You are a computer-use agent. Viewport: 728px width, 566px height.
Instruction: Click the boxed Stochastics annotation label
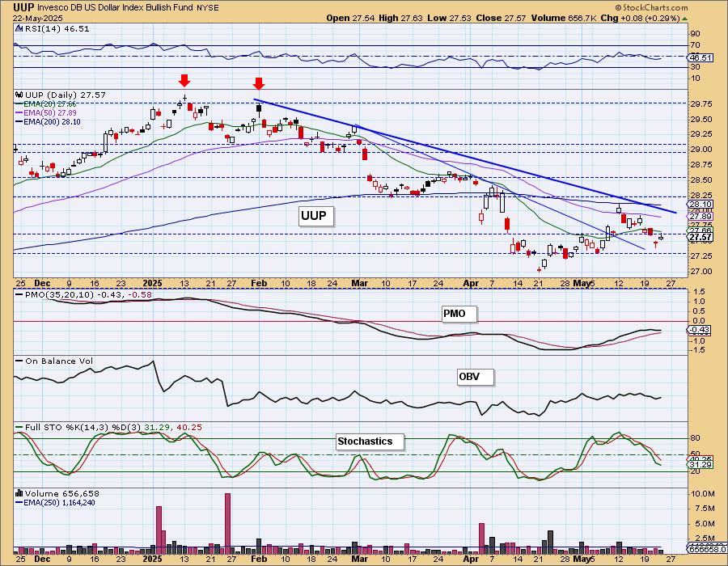point(370,441)
